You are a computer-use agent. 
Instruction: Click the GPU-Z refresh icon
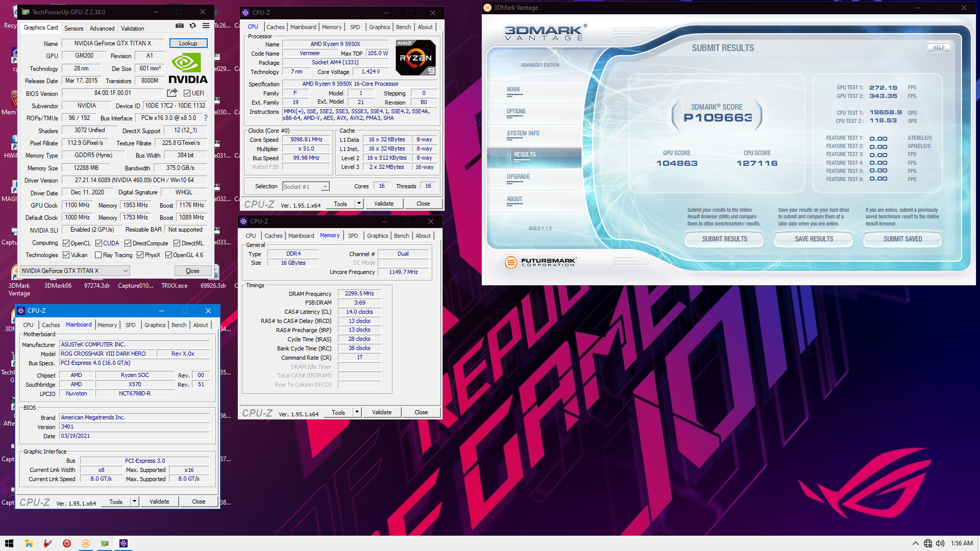click(192, 26)
